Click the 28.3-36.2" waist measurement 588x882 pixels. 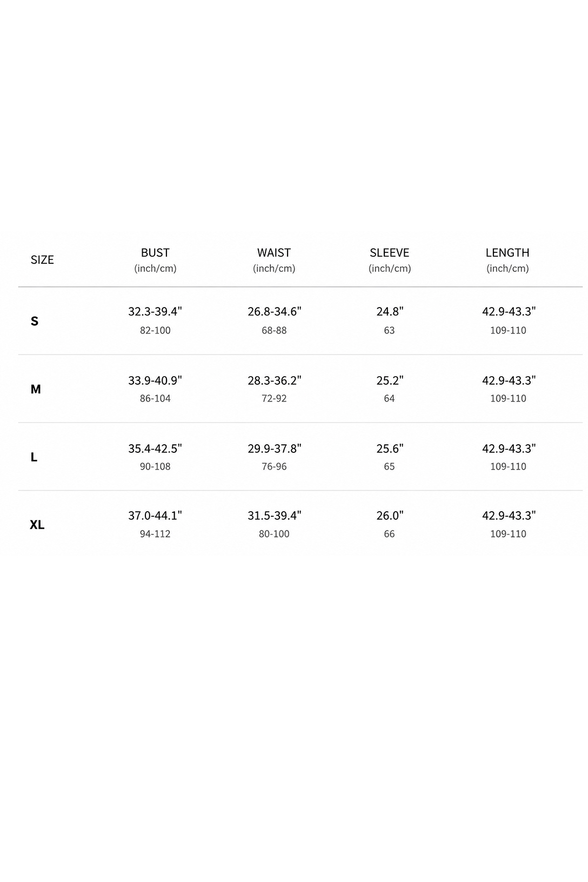[x=275, y=380]
